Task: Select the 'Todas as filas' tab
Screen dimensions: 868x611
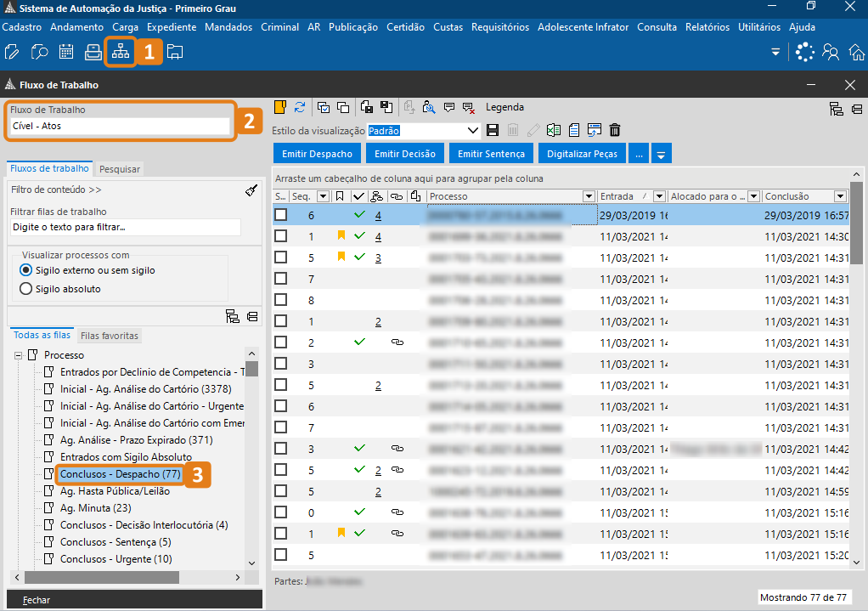Action: point(42,335)
